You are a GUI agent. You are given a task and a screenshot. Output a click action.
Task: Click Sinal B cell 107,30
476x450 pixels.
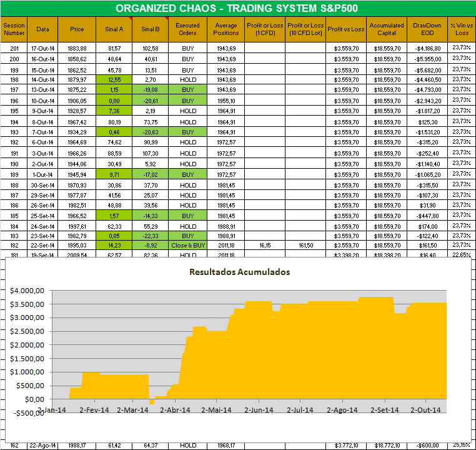pyautogui.click(x=151, y=153)
